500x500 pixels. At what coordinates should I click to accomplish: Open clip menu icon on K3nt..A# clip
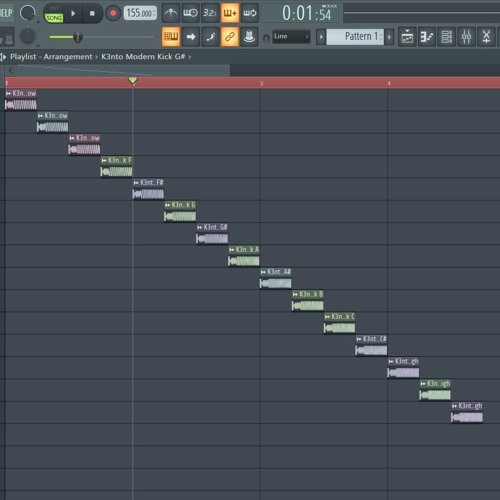[x=263, y=272]
